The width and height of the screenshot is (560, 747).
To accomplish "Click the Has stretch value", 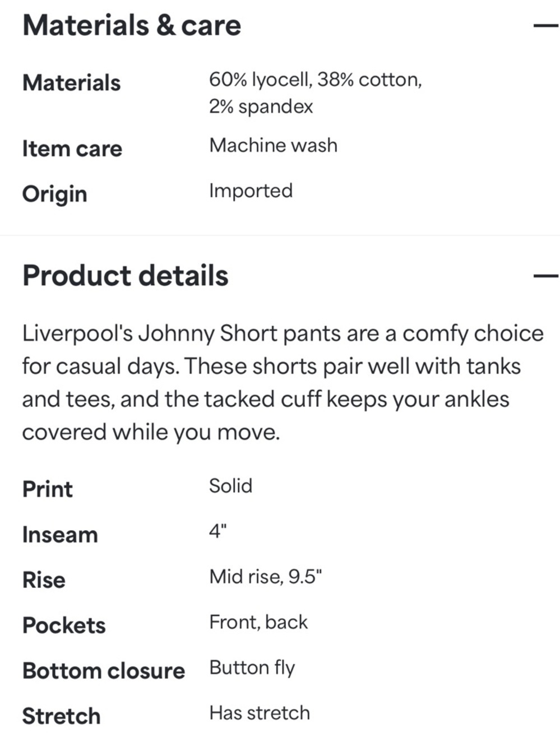I will pos(260,713).
